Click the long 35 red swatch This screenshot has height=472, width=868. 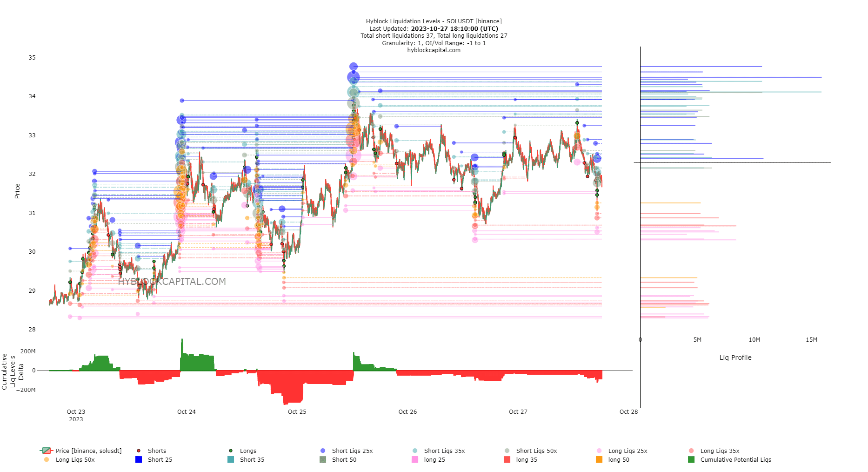click(507, 459)
